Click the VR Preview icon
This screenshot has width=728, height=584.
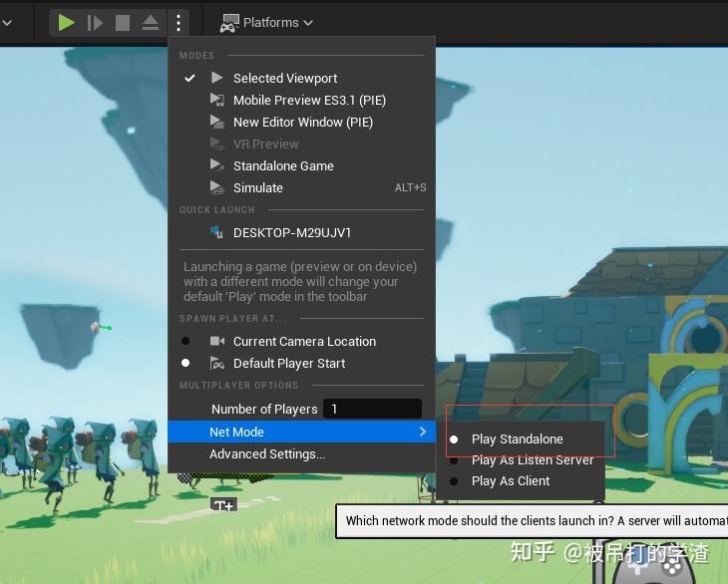point(216,144)
